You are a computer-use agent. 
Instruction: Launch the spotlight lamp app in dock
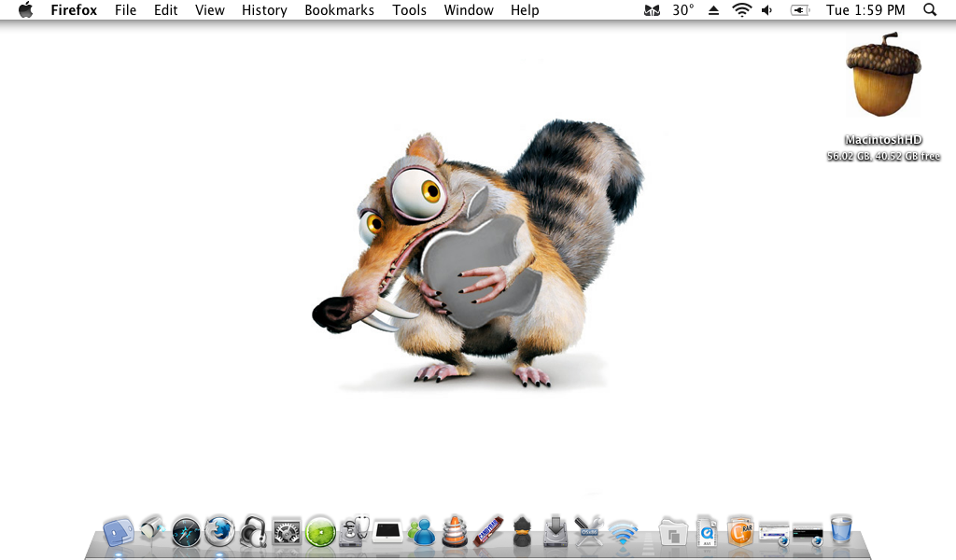152,529
